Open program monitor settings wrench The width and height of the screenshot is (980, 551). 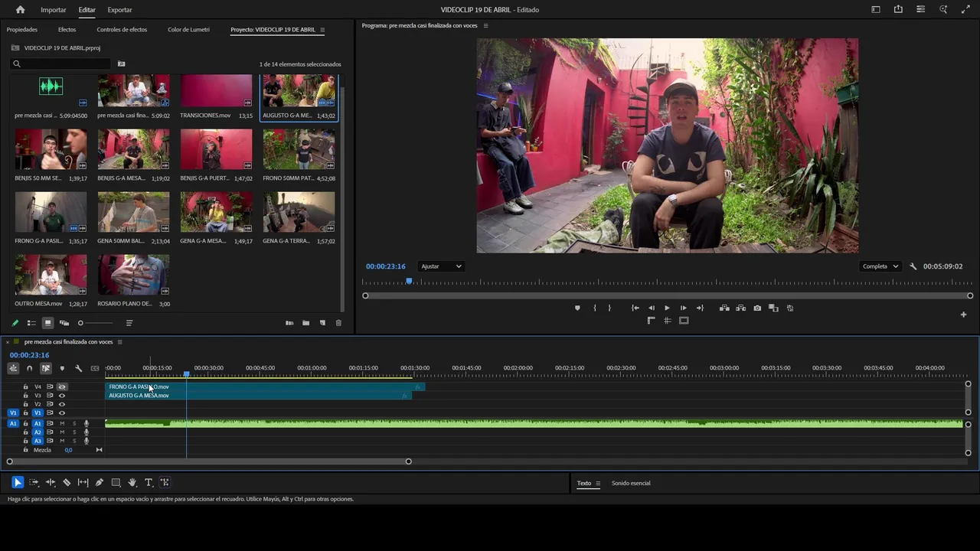click(913, 266)
